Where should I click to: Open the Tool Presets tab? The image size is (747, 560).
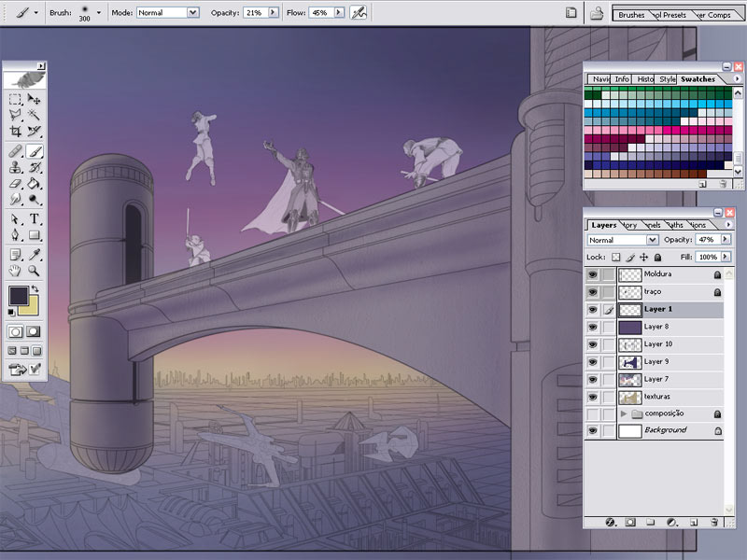[x=670, y=15]
